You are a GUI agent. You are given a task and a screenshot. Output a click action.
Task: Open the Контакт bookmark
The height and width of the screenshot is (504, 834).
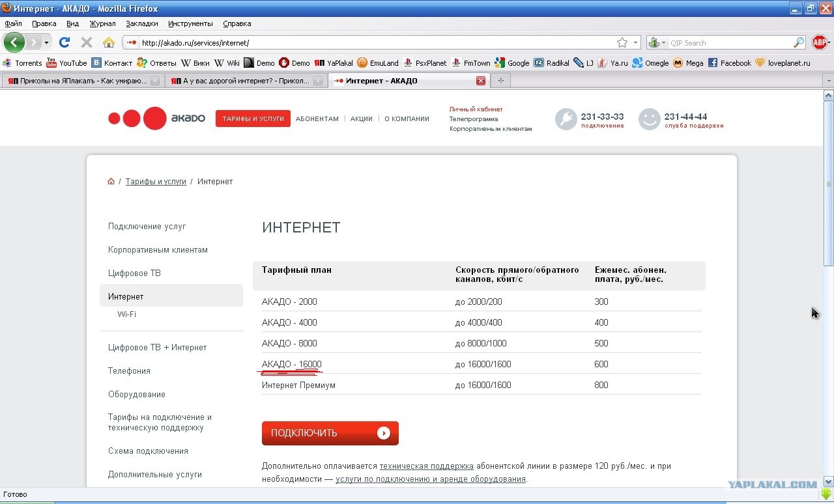(111, 63)
